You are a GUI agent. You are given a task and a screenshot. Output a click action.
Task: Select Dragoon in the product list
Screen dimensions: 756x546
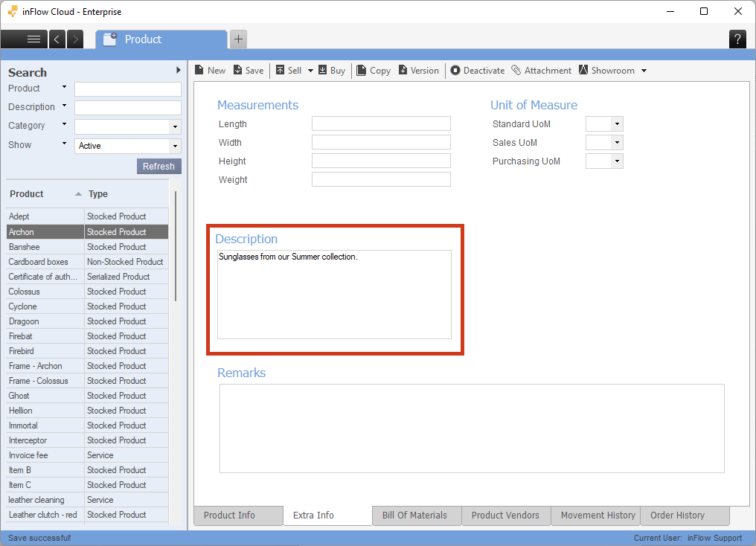(x=24, y=321)
